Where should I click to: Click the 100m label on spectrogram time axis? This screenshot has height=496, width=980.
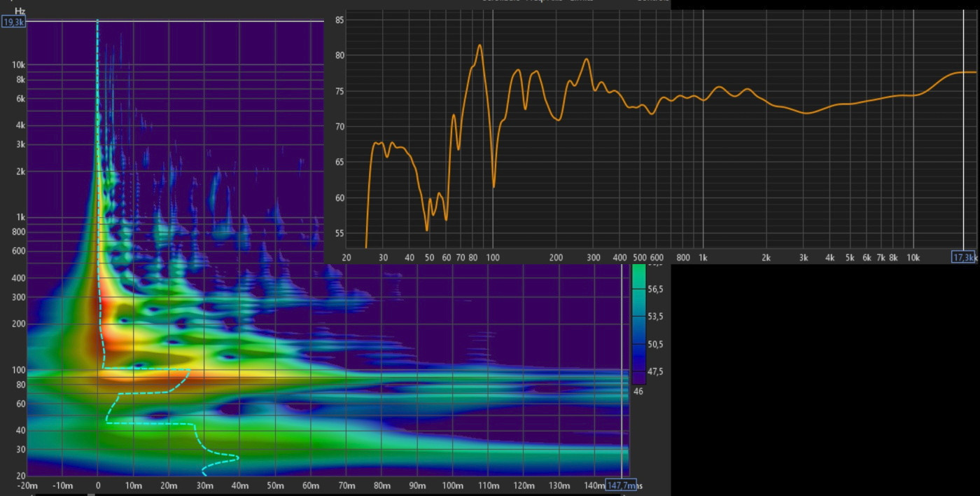pos(452,486)
